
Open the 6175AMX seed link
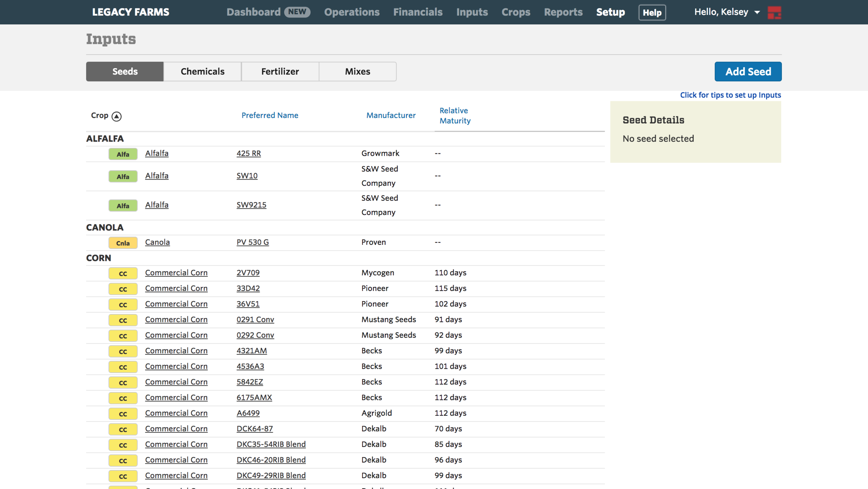[x=254, y=398]
